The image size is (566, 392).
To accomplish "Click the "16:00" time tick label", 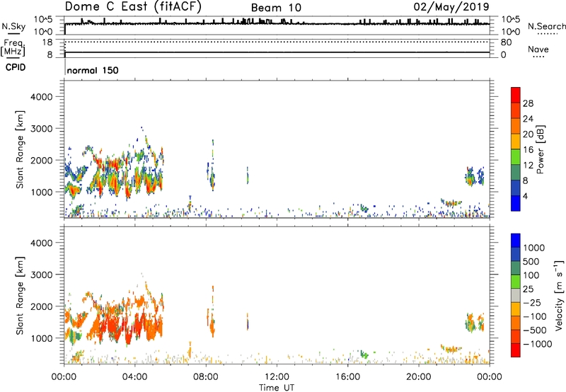I will pyautogui.click(x=347, y=377).
